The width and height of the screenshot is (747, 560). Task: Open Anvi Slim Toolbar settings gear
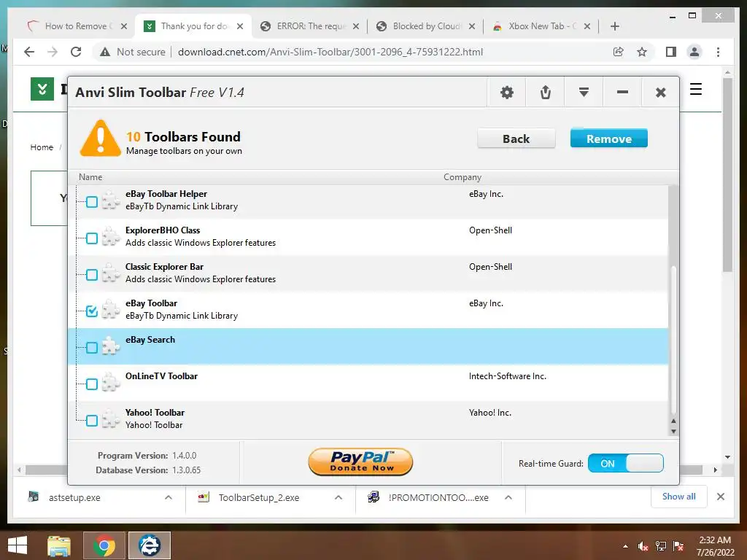506,92
